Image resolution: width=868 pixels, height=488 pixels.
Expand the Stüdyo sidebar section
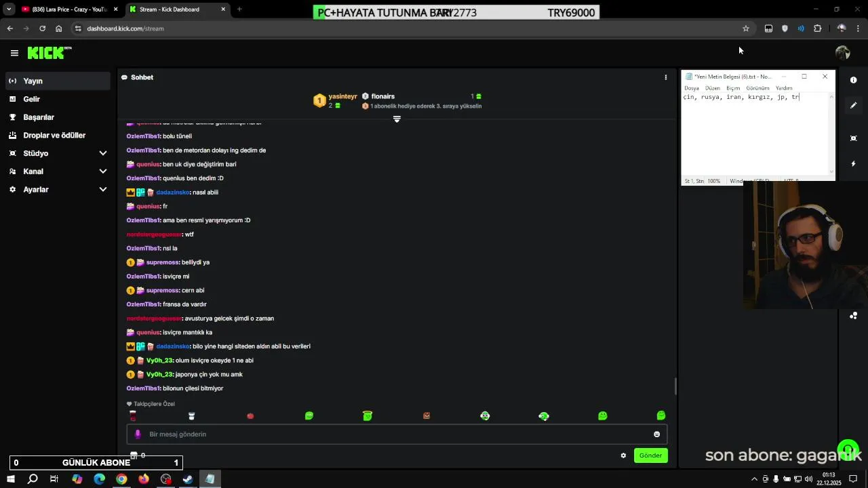(58, 153)
